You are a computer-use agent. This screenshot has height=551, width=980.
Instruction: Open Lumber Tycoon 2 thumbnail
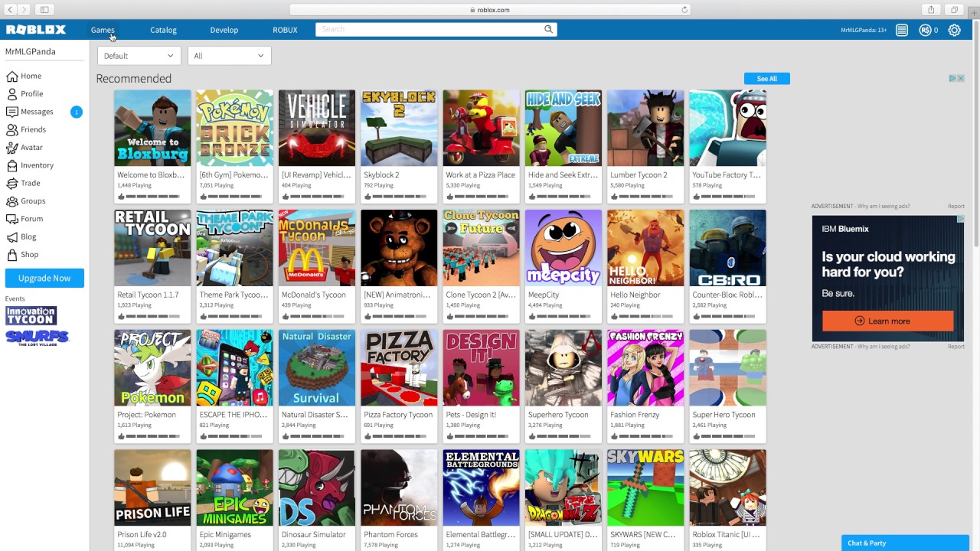point(645,128)
